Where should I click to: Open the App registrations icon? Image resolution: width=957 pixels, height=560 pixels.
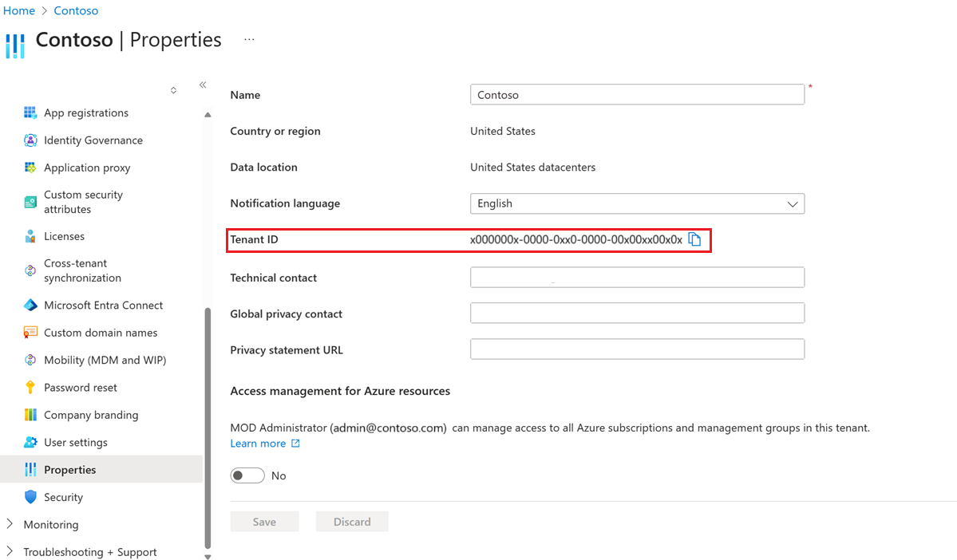[x=30, y=112]
